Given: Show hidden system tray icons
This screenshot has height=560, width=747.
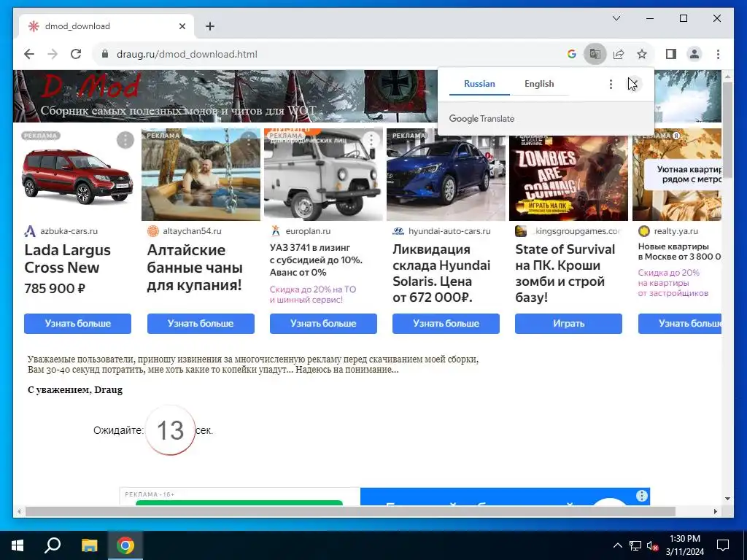Looking at the screenshot, I should click(617, 545).
